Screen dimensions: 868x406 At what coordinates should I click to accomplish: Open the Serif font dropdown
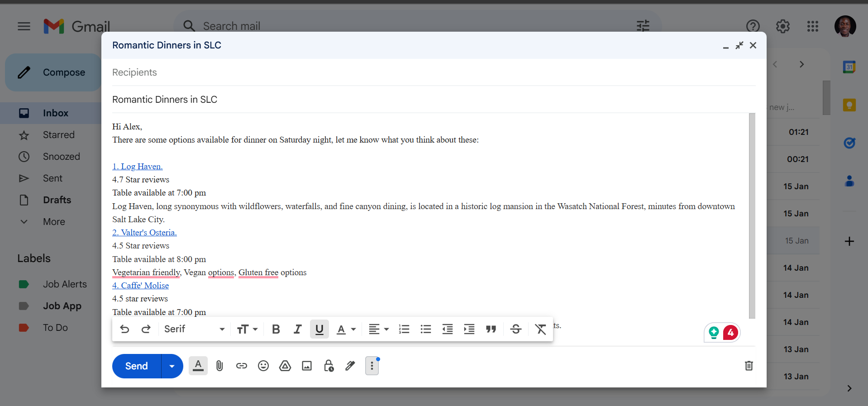coord(194,329)
